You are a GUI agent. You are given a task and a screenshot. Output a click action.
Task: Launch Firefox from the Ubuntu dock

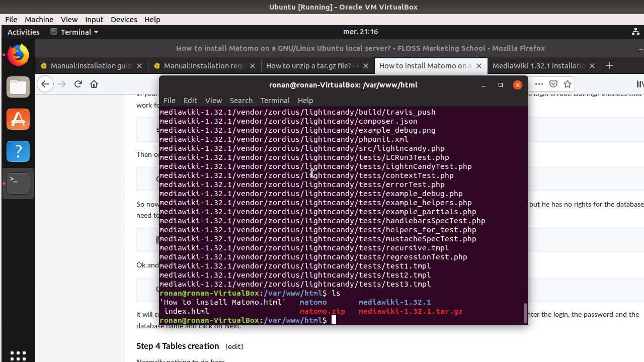pyautogui.click(x=18, y=55)
